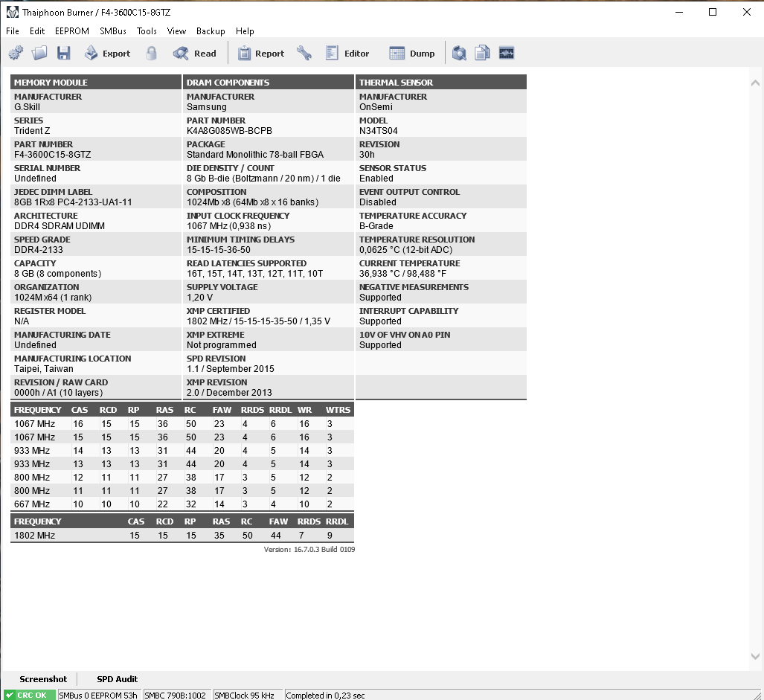The height and width of the screenshot is (700, 764).
Task: Click the SMBClock 95 kHz status
Action: [247, 695]
